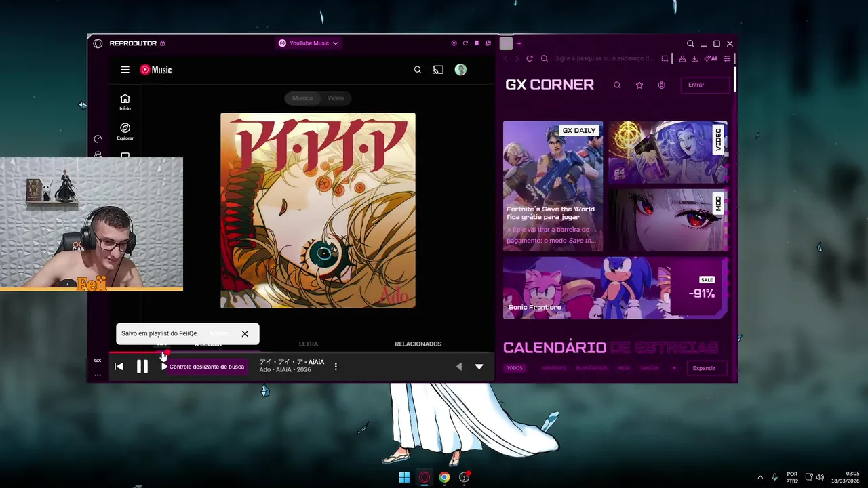Viewport: 868px width, 488px height.
Task: Pin the player panel
Action: click(x=477, y=43)
